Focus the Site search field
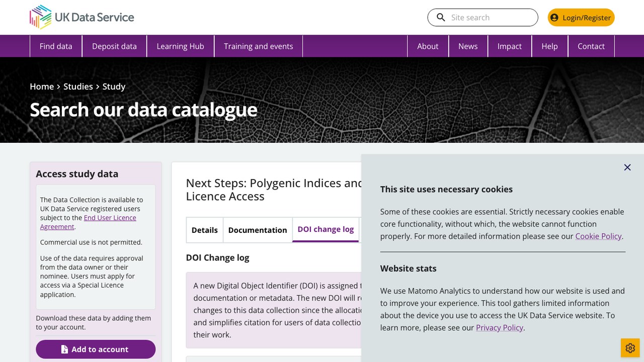 [483, 18]
